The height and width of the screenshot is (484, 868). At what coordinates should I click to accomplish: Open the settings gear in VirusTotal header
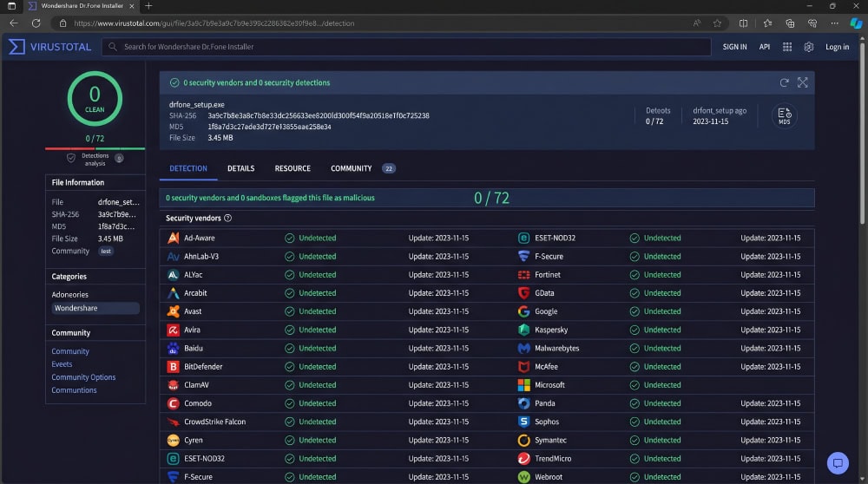[809, 47]
